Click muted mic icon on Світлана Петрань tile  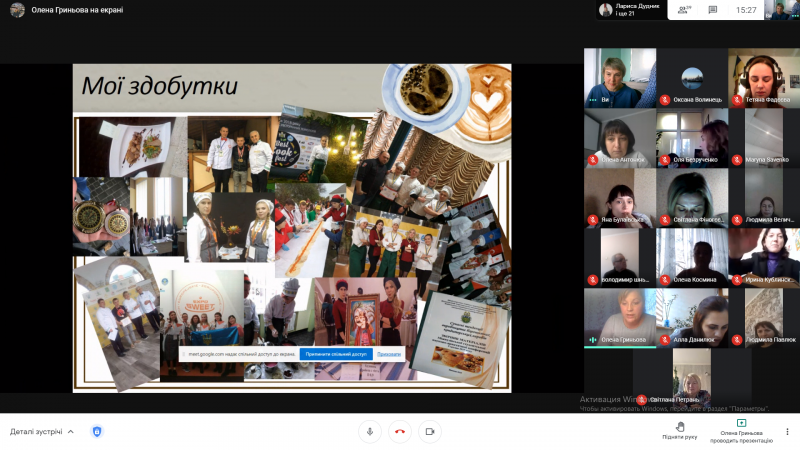click(642, 400)
